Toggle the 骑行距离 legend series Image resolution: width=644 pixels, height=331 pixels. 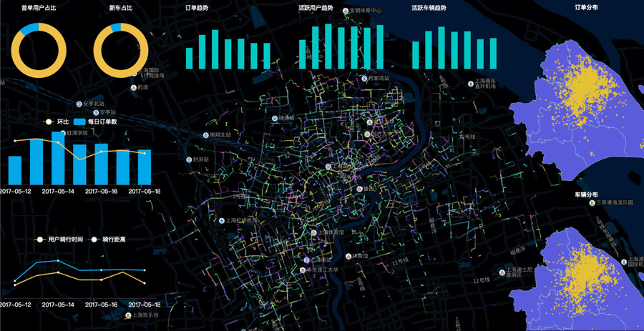109,239
